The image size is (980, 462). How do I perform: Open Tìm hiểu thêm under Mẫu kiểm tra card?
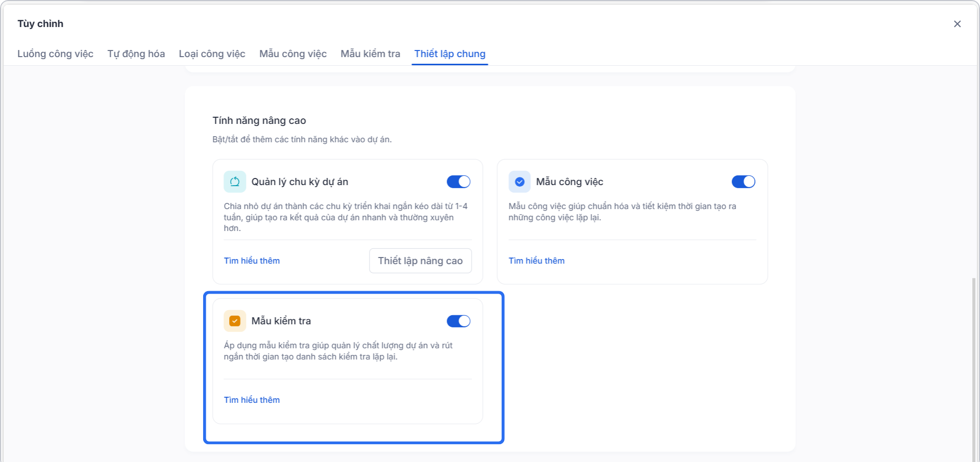(x=252, y=400)
